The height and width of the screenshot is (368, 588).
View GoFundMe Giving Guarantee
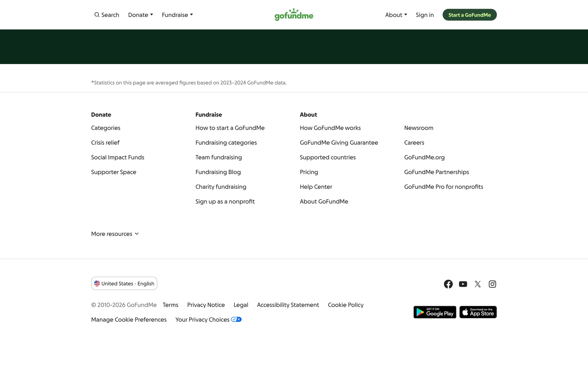coord(339,142)
